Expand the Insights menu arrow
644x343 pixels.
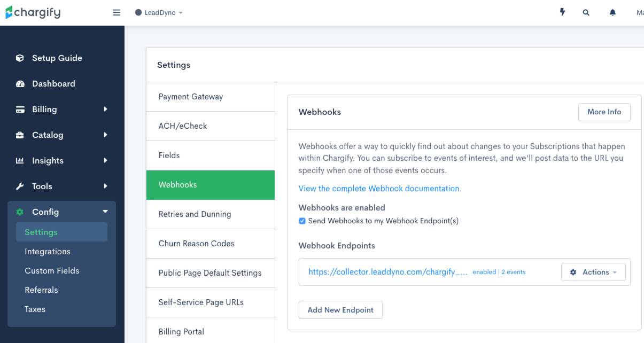105,160
